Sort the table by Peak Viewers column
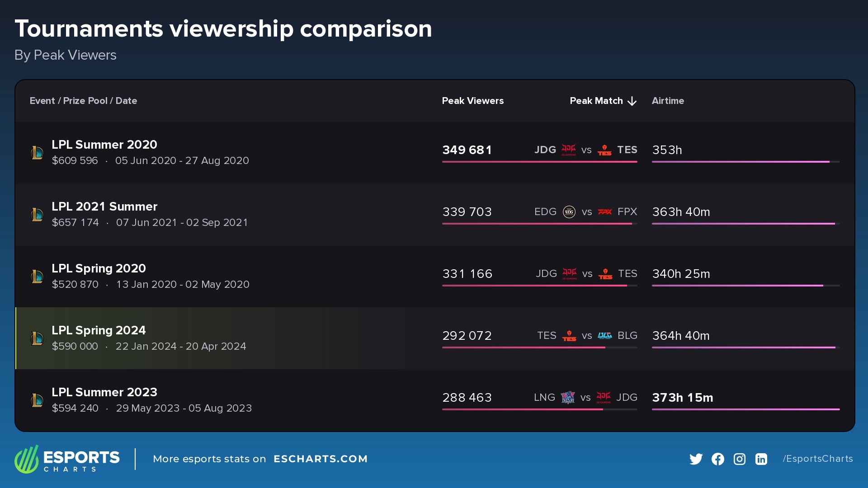This screenshot has height=488, width=868. pos(473,101)
